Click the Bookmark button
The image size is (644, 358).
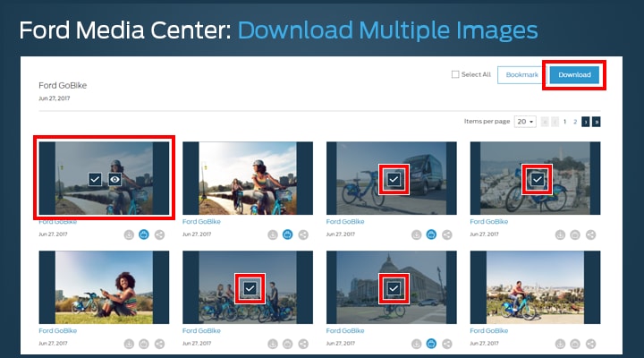coord(521,75)
